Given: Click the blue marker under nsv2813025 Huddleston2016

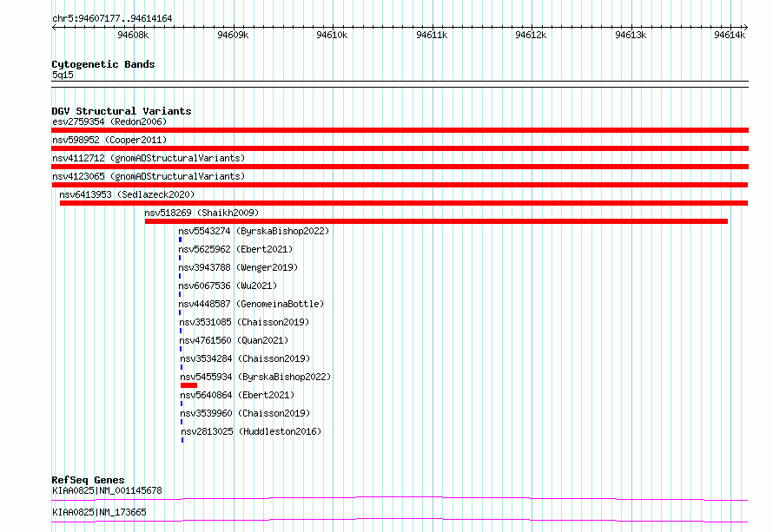Looking at the screenshot, I should click(x=182, y=440).
